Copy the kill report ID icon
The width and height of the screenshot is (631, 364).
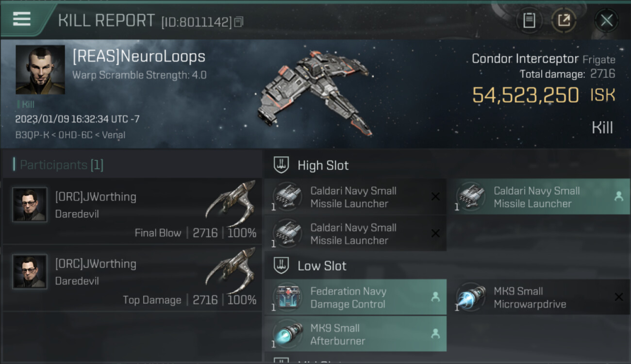coord(238,22)
